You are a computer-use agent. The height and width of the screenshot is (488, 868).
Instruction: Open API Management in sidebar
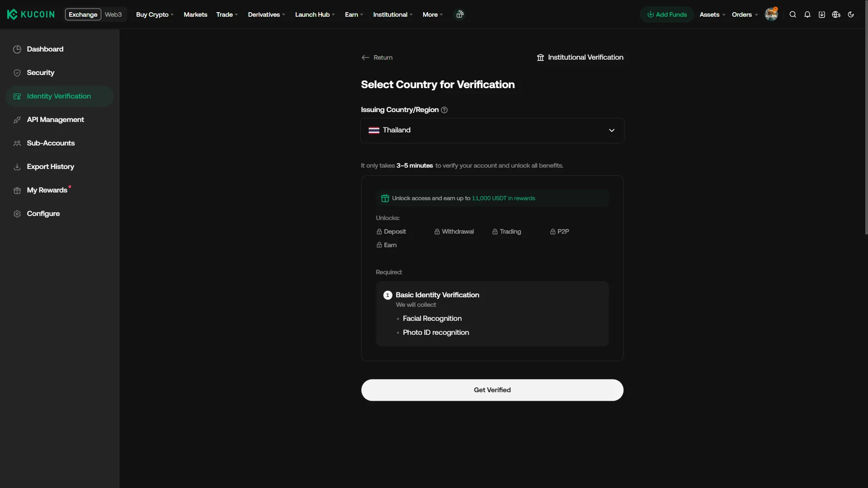tap(59, 120)
